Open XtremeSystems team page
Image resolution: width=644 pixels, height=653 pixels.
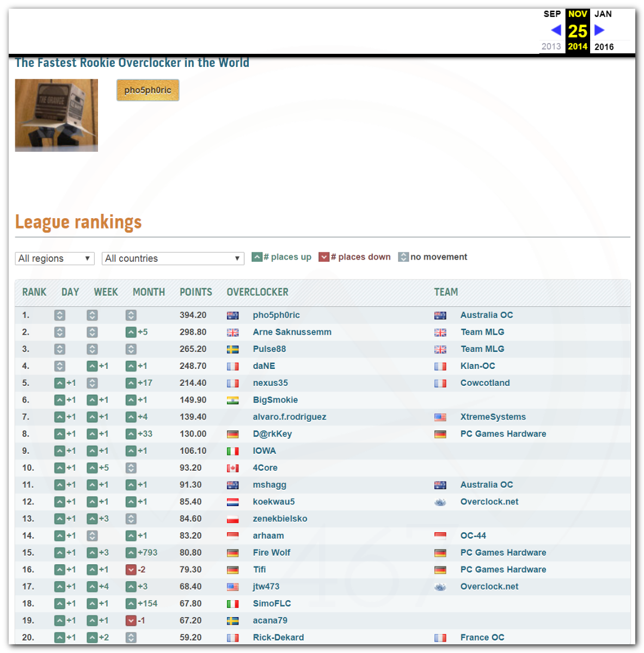pos(493,417)
